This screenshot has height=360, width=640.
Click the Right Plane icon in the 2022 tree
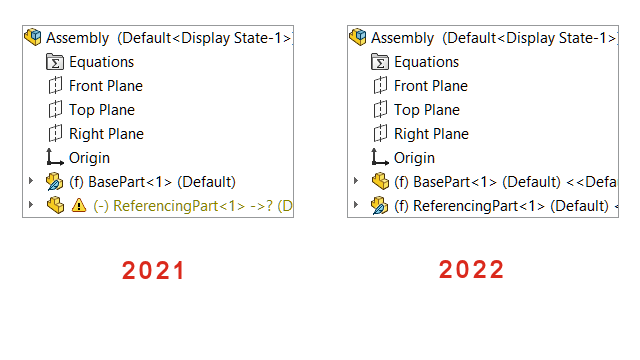[x=380, y=133]
